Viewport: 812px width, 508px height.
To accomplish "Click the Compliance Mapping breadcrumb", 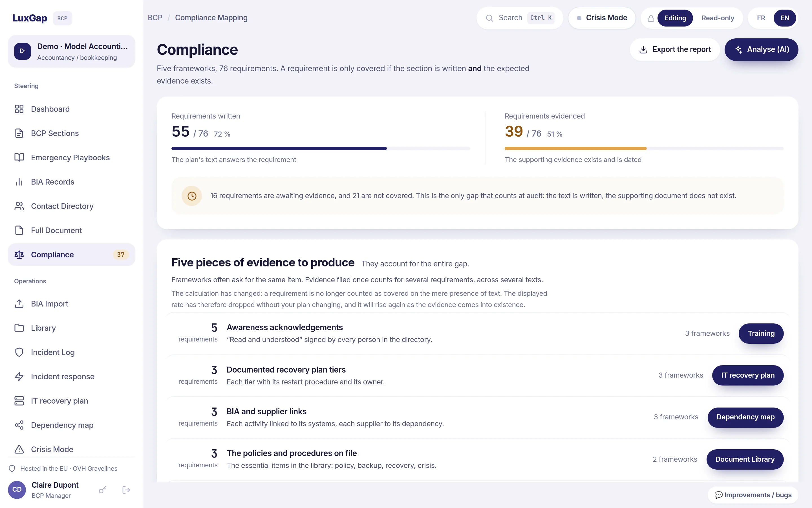I will (x=211, y=18).
